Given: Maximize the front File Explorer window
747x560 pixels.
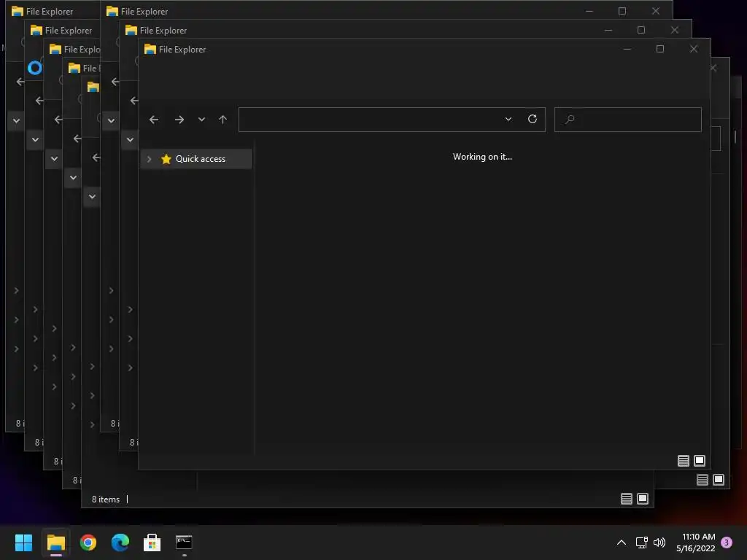Looking at the screenshot, I should click(659, 49).
